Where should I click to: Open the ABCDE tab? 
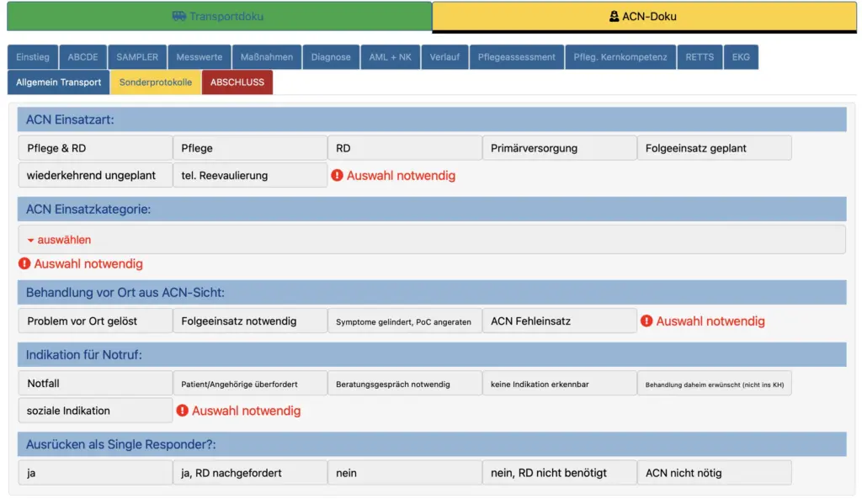click(x=83, y=57)
